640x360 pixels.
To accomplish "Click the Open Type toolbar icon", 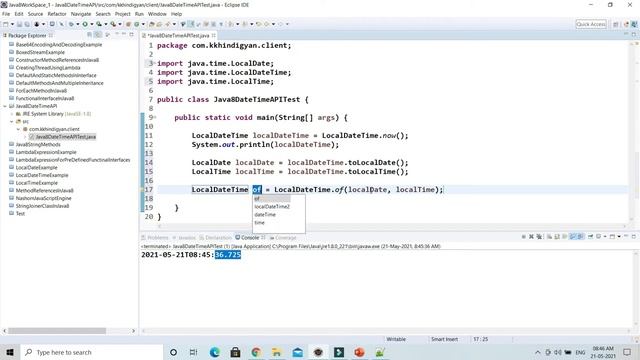I will pos(151,24).
